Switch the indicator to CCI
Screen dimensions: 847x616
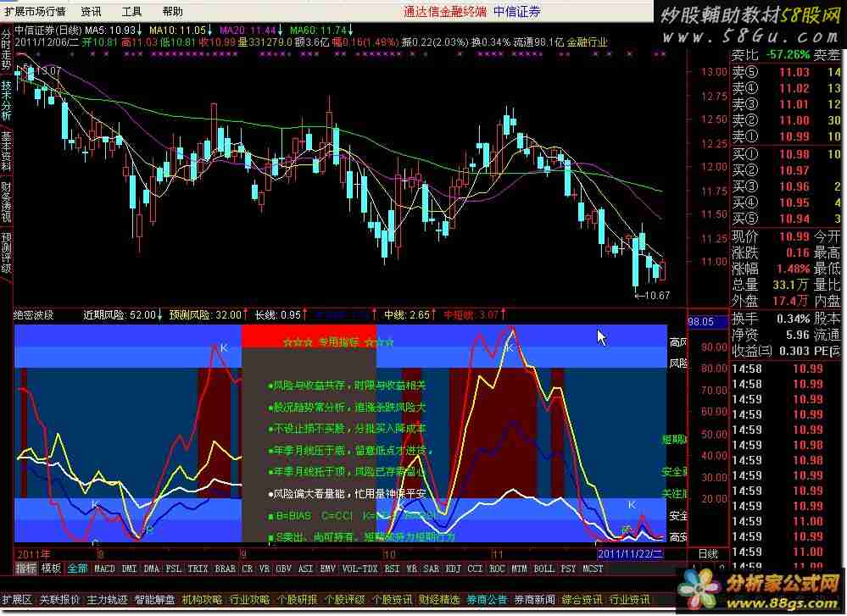tap(475, 569)
